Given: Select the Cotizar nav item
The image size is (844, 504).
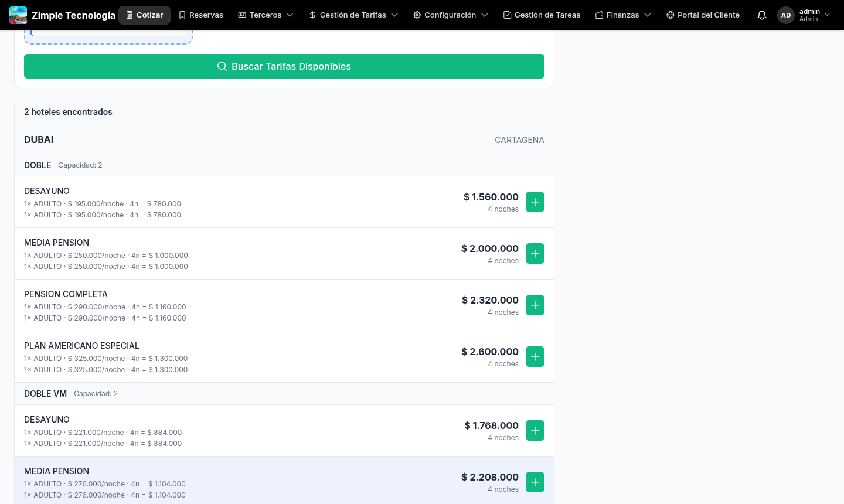Looking at the screenshot, I should pyautogui.click(x=144, y=15).
